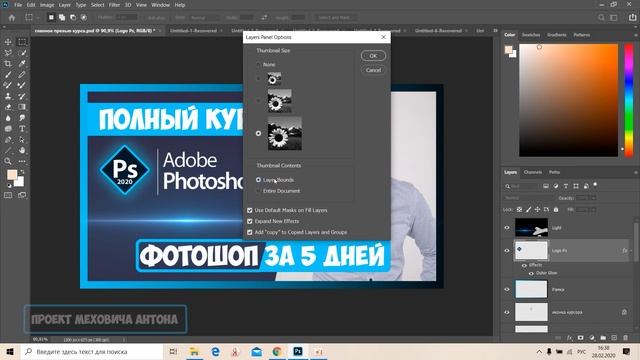
Task: Click the Lock transparent pixels icon
Action: pyautogui.click(x=519, y=209)
